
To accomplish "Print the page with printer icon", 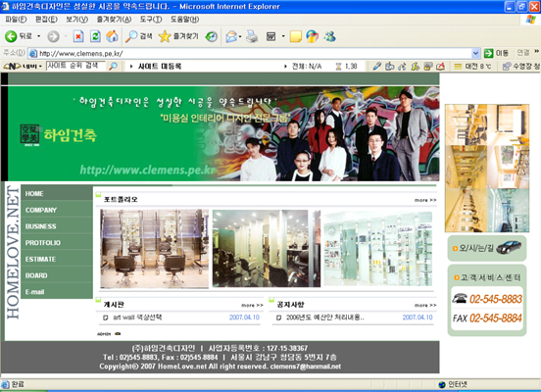I will [252, 36].
